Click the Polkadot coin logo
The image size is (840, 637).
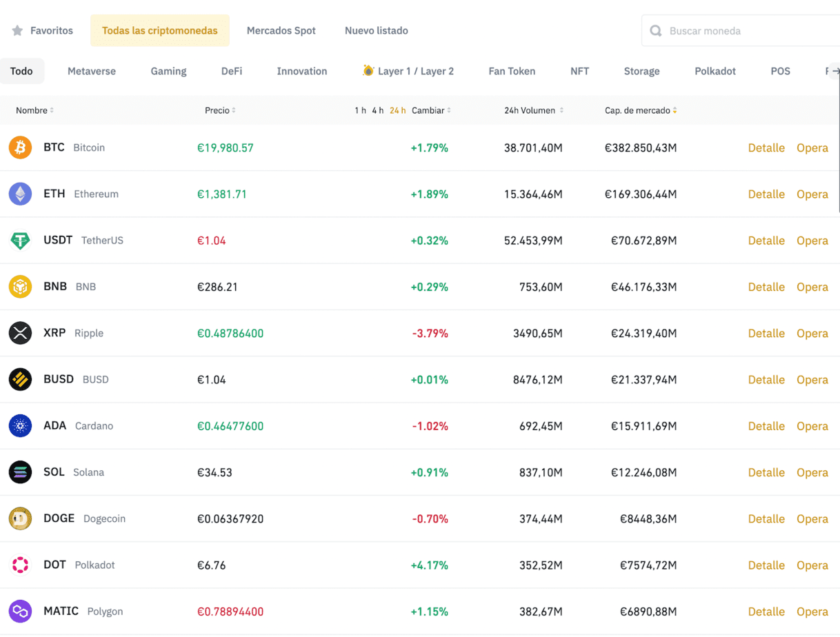coord(20,565)
